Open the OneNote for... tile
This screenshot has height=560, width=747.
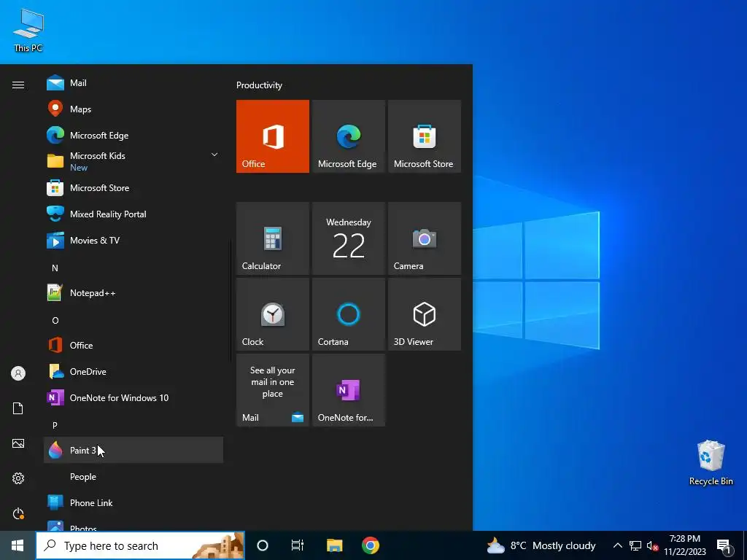[348, 390]
